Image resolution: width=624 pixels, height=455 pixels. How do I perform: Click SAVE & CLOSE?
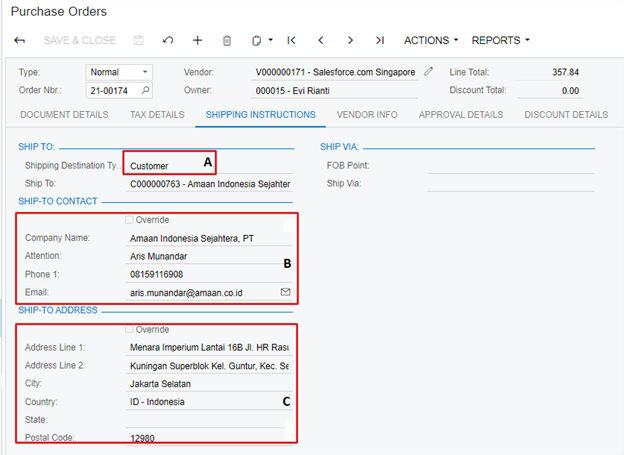(x=80, y=40)
